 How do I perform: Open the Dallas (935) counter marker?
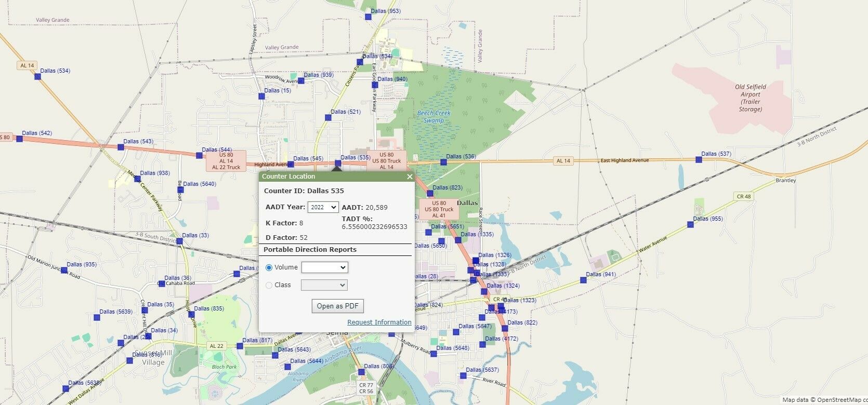[x=64, y=270]
